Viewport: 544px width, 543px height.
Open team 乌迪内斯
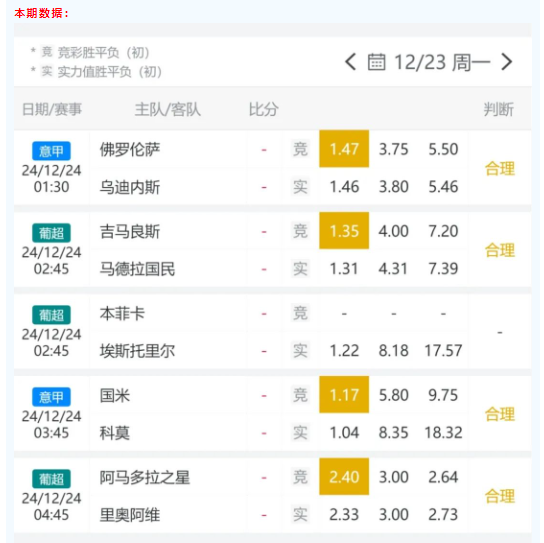point(130,187)
